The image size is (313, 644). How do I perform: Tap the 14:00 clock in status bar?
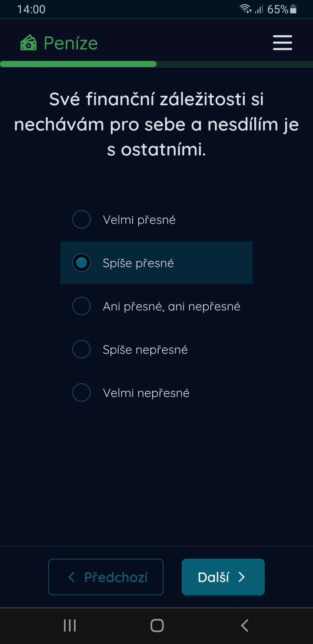[x=30, y=9]
